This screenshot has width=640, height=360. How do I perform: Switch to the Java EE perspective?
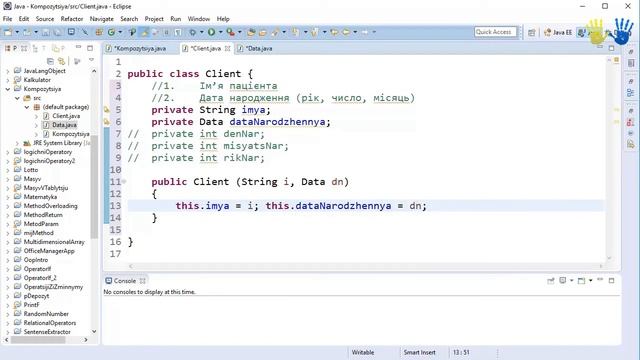[558, 32]
